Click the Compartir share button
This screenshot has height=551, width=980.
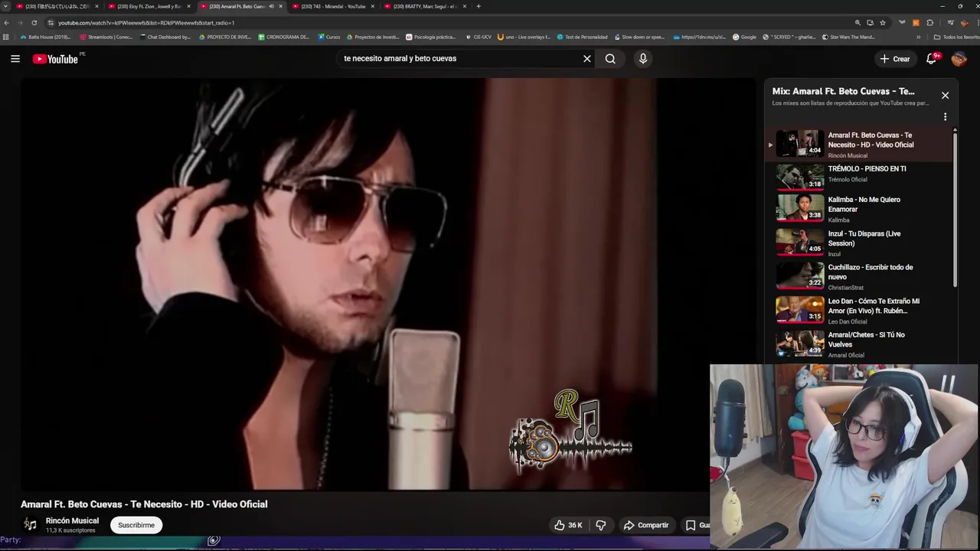coord(646,525)
